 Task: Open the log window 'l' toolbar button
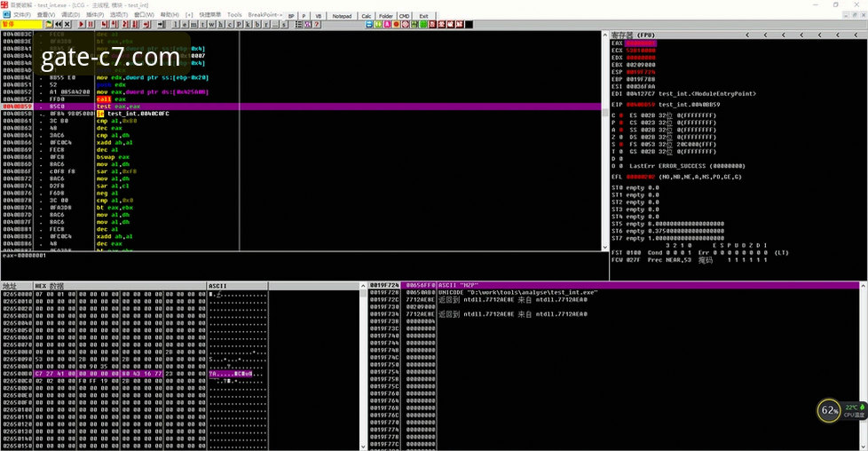[177, 25]
